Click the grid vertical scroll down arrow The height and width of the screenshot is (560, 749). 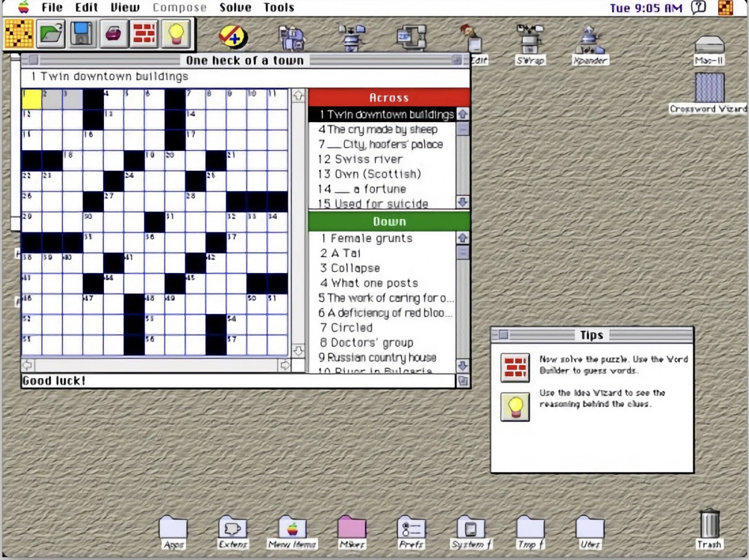pos(298,350)
